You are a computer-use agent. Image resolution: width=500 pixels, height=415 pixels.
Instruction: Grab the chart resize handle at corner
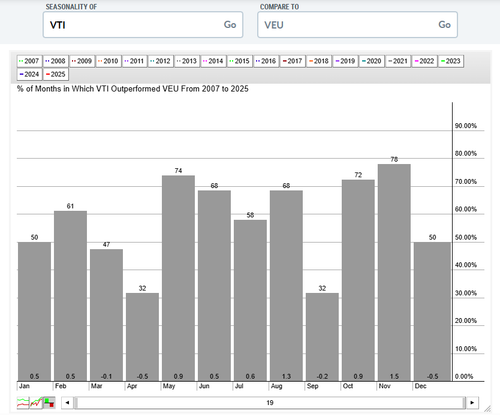click(x=487, y=408)
